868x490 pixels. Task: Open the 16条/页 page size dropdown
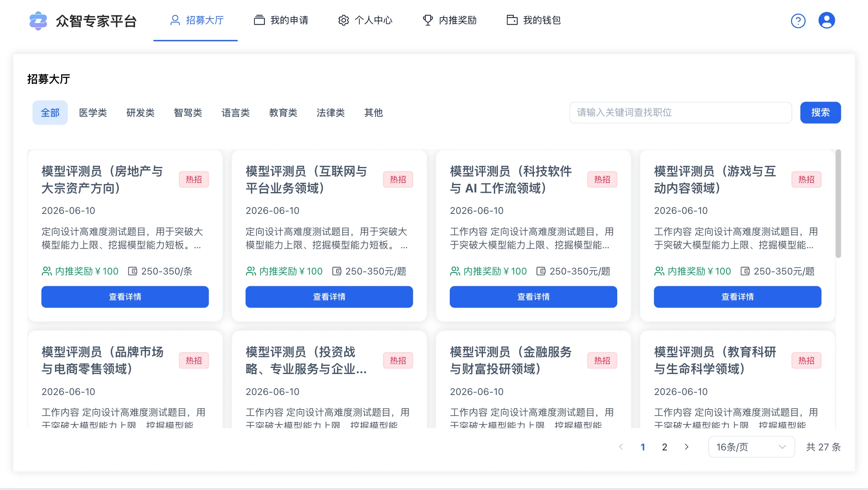click(x=752, y=447)
